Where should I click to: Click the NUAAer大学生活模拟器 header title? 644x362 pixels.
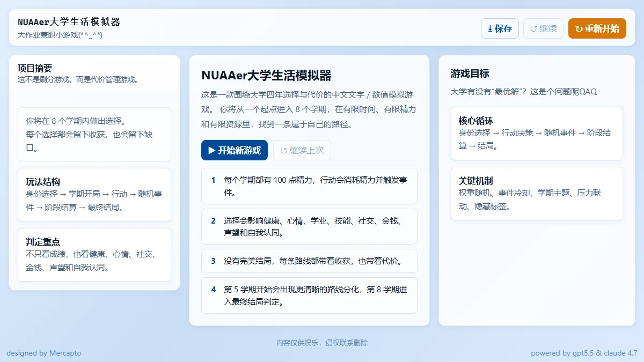(x=69, y=22)
